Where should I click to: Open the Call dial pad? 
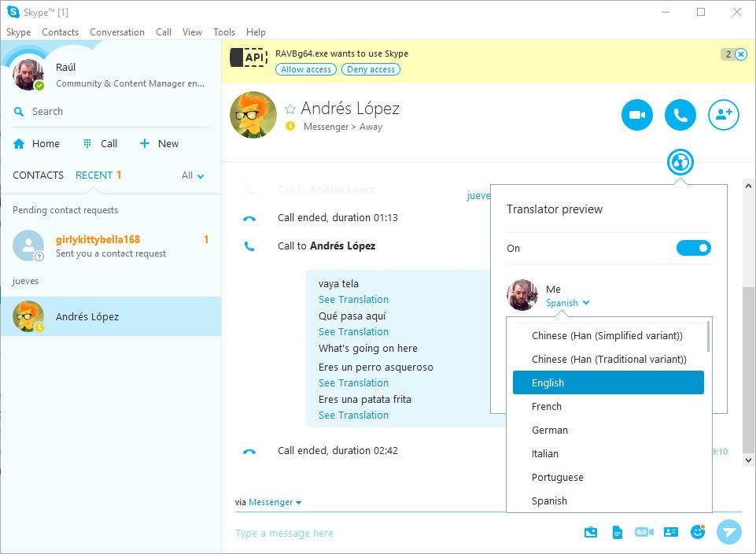click(x=100, y=144)
